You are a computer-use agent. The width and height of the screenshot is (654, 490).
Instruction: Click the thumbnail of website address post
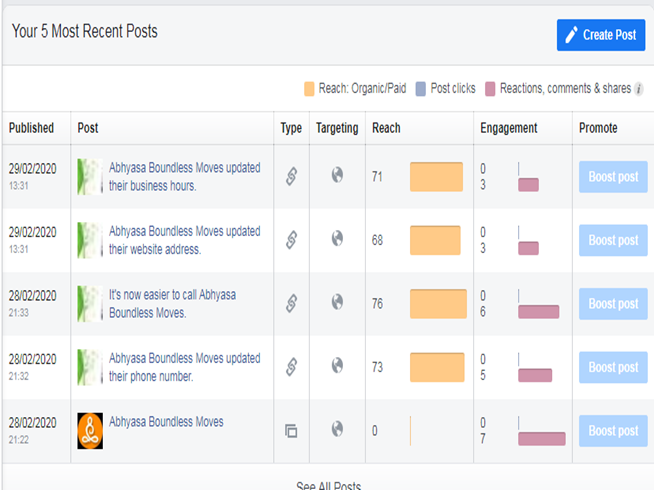[90, 240]
